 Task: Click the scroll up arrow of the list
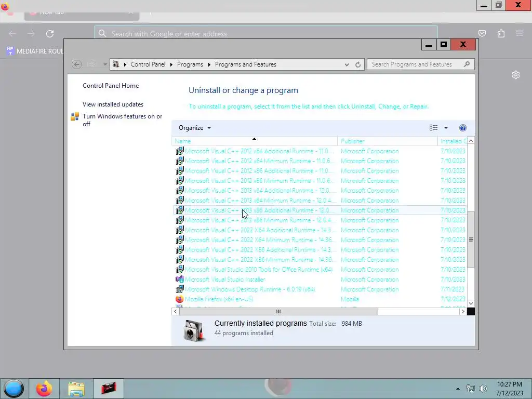pos(471,141)
